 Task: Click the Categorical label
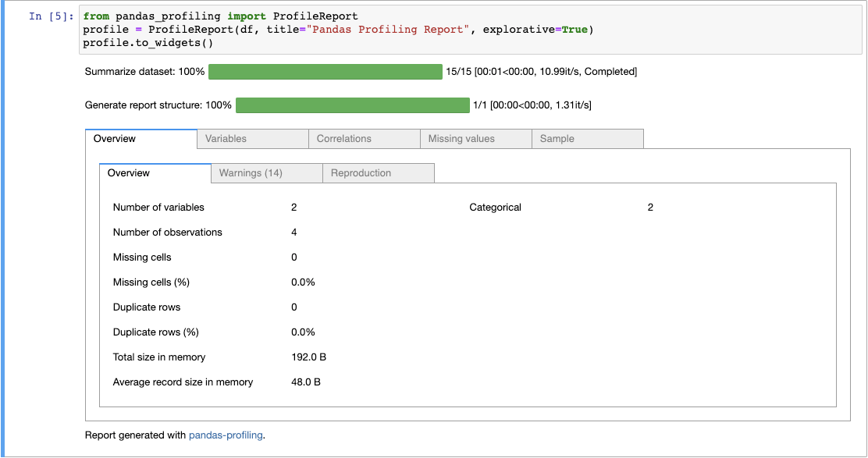click(x=495, y=208)
